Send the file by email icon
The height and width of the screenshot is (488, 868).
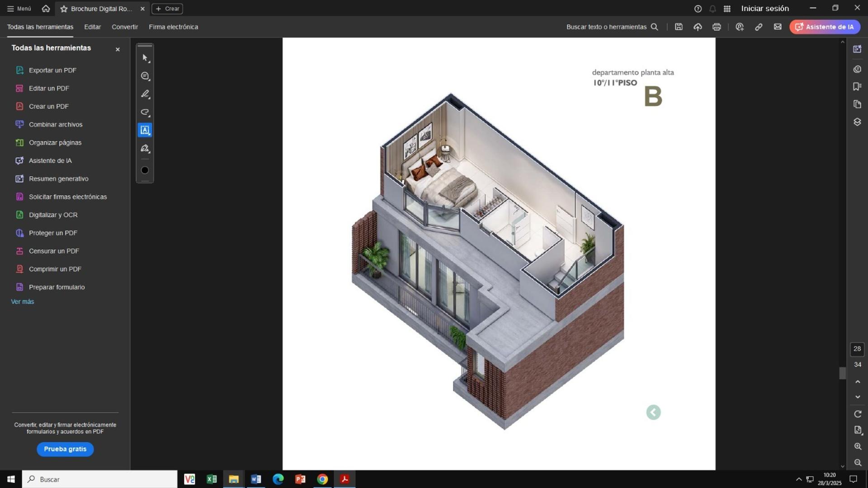(778, 27)
